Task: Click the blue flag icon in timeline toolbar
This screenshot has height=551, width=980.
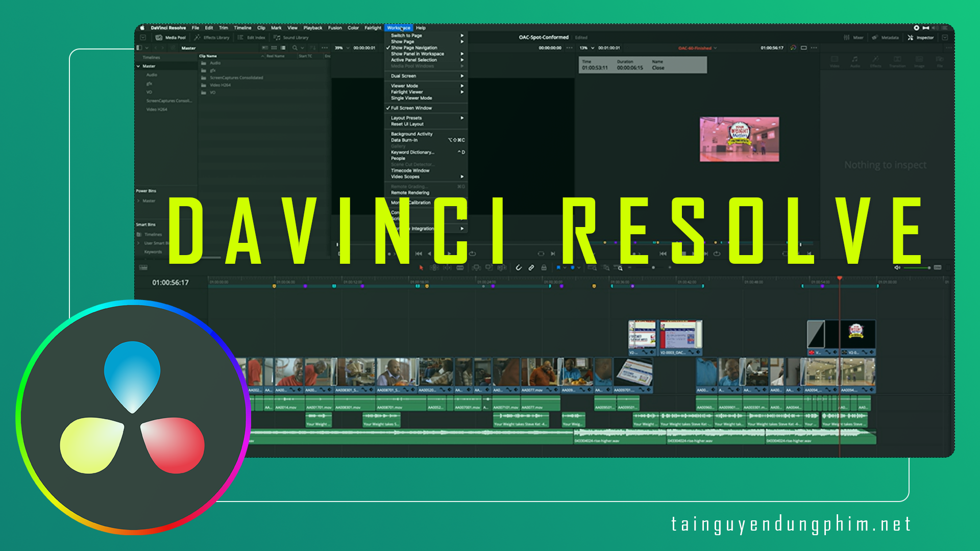Action: point(558,267)
